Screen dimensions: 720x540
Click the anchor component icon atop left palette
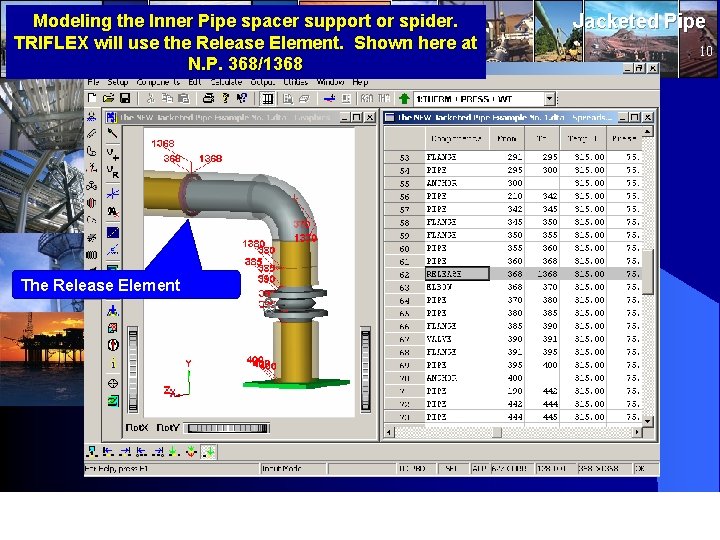pos(92,117)
